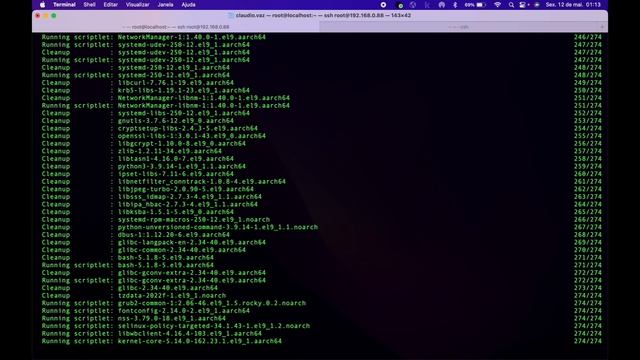The height and width of the screenshot is (360, 640).
Task: Click the screen recording status icon in menu bar
Action: (x=383, y=5)
